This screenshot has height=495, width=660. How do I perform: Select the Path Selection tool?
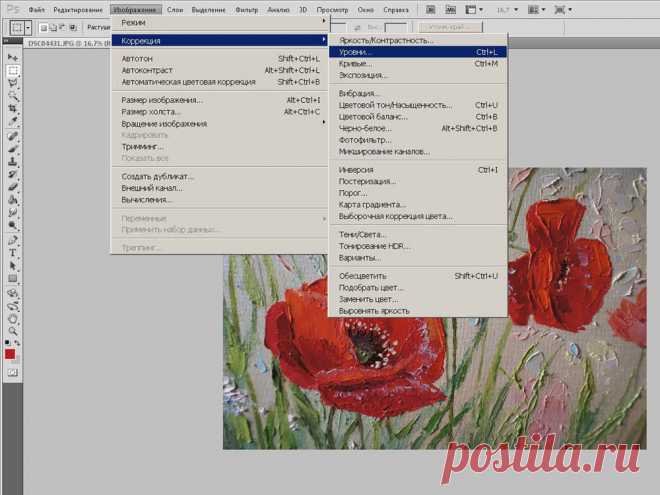[x=13, y=266]
